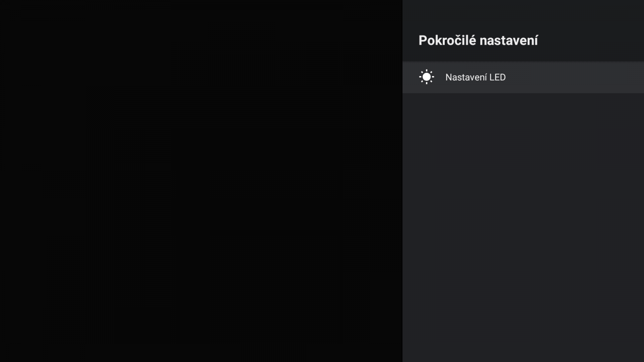Select the row with the brightness icon
The width and height of the screenshot is (644, 362).
tap(523, 77)
